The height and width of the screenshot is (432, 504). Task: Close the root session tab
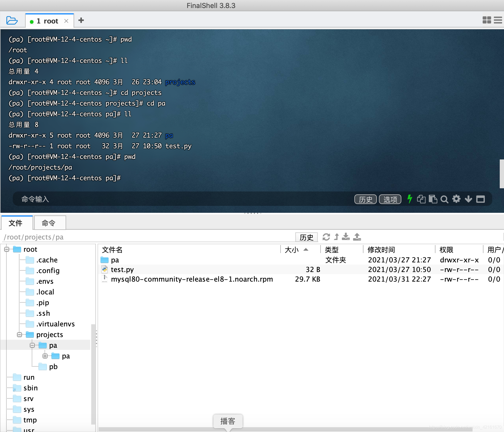click(66, 21)
